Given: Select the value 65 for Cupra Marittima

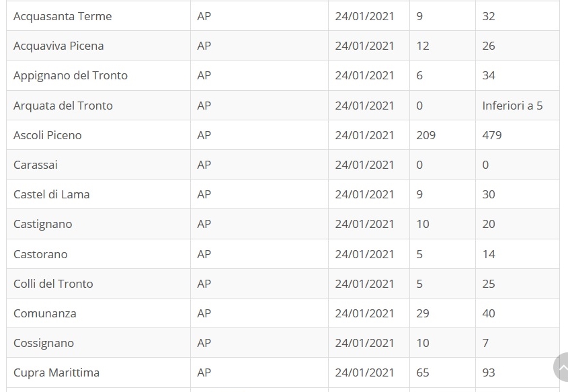Looking at the screenshot, I should click(x=422, y=373).
